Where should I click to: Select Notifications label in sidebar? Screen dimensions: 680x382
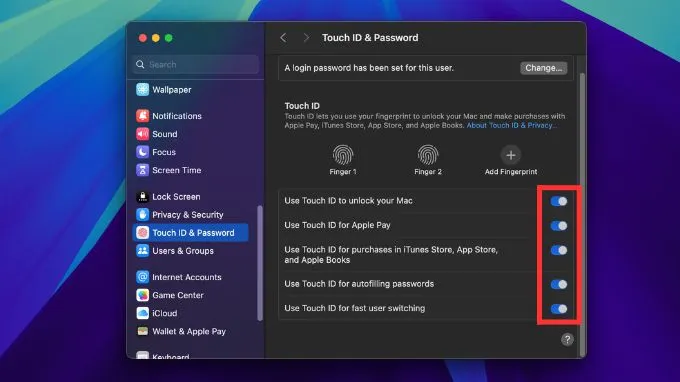coord(177,116)
